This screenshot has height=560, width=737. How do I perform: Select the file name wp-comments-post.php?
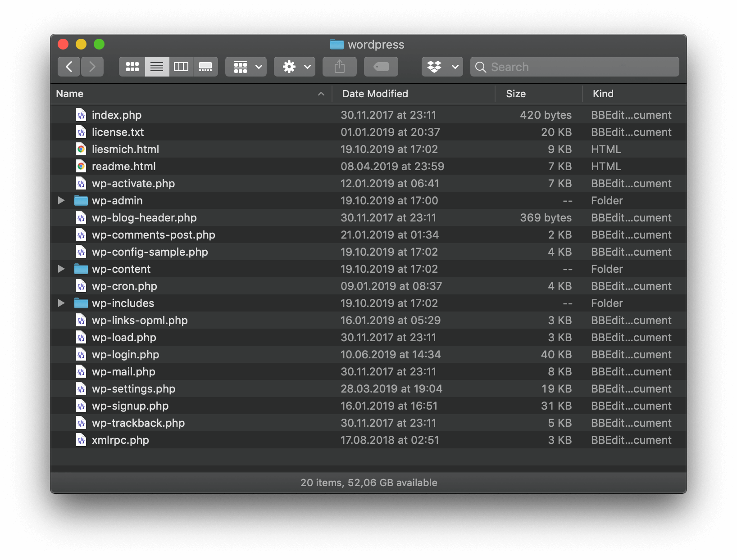[x=154, y=235]
